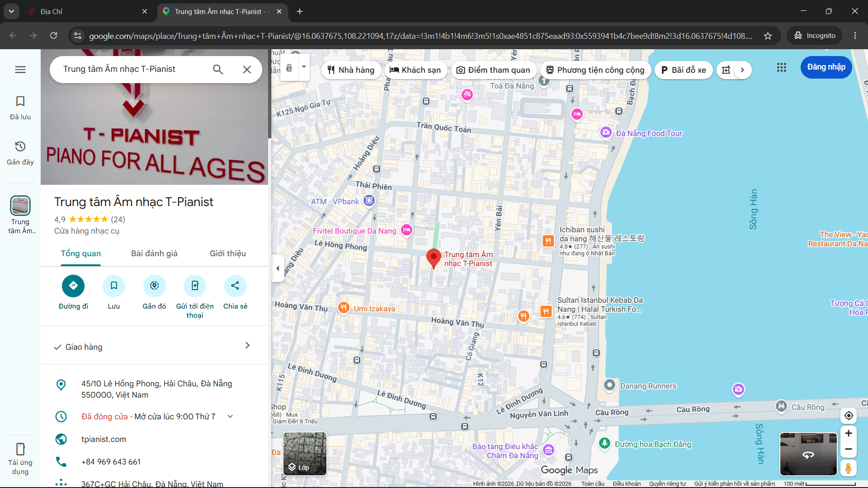
Task: Click the red T-Pianist location pin
Action: pos(434,258)
